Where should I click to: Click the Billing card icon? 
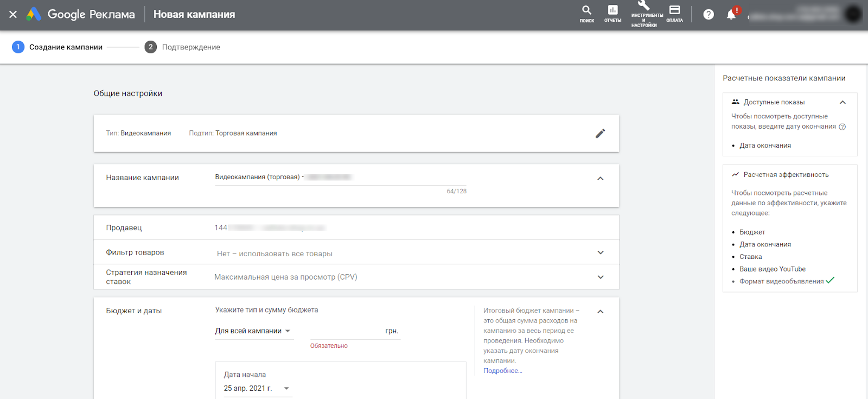click(x=674, y=11)
